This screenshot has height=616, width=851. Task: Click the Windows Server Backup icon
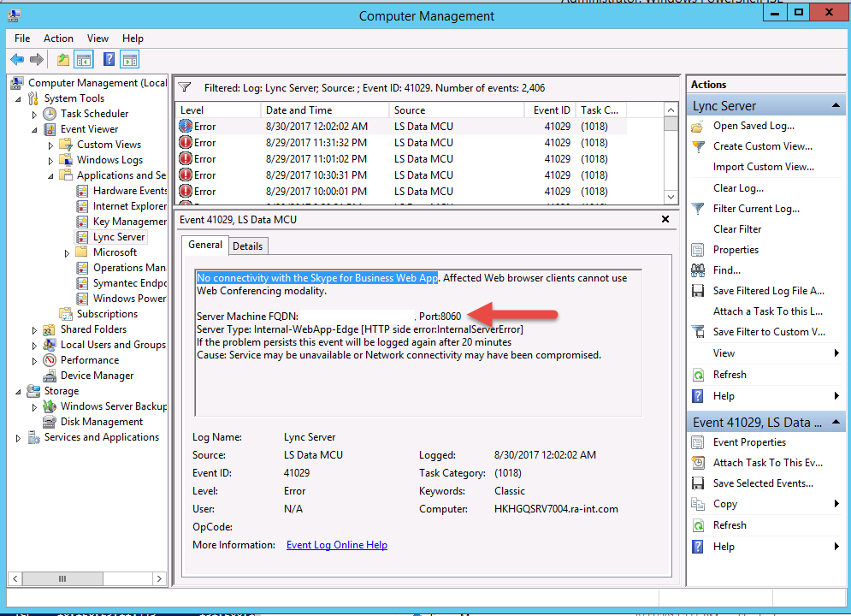[50, 406]
